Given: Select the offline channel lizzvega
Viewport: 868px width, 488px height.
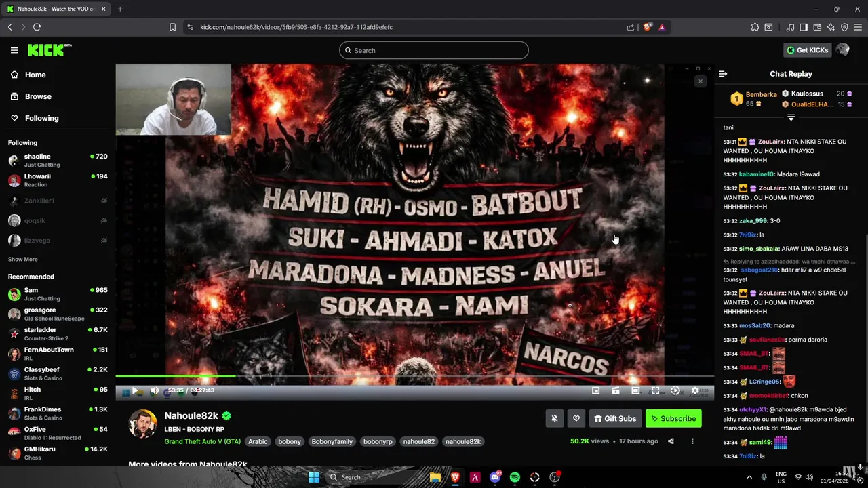Looking at the screenshot, I should (x=58, y=240).
